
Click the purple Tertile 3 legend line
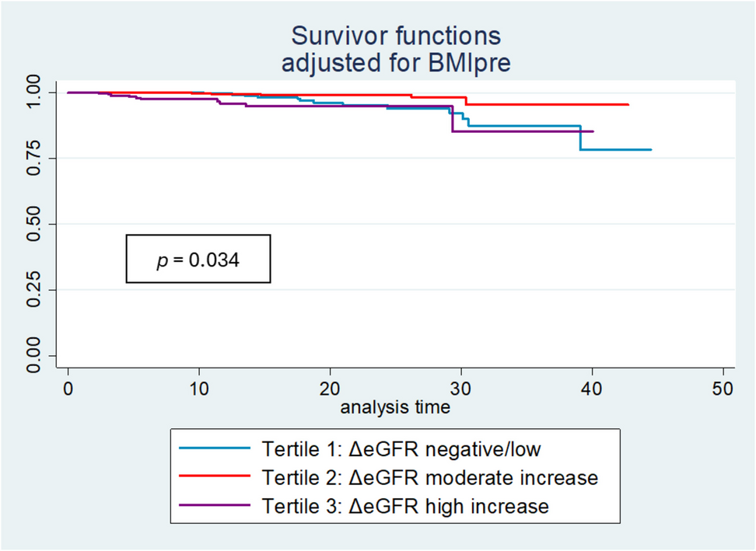[x=215, y=506]
